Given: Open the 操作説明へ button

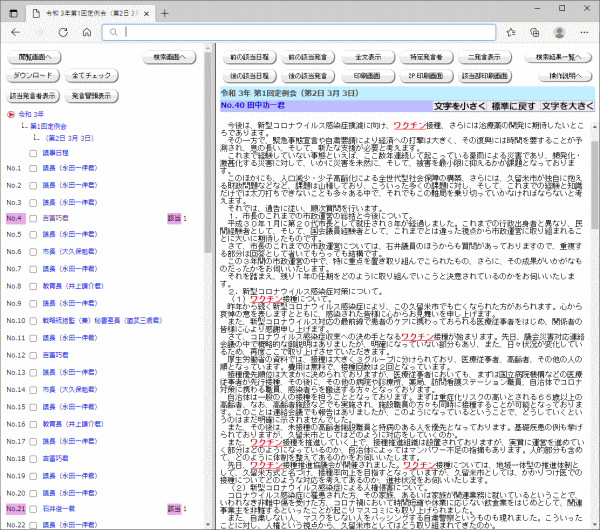Looking at the screenshot, I should tap(565, 76).
